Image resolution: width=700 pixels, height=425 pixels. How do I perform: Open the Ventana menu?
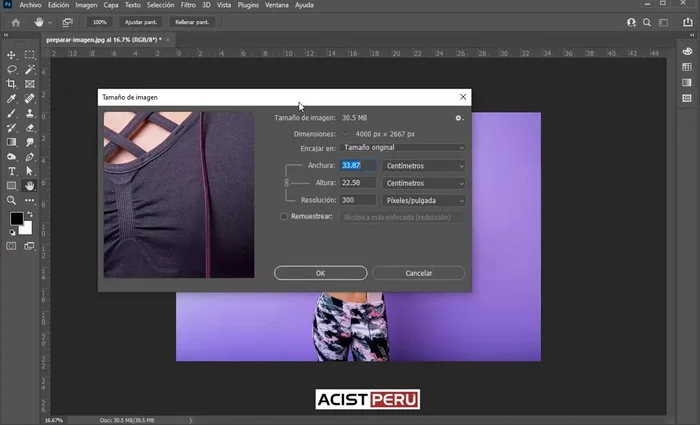click(x=277, y=5)
